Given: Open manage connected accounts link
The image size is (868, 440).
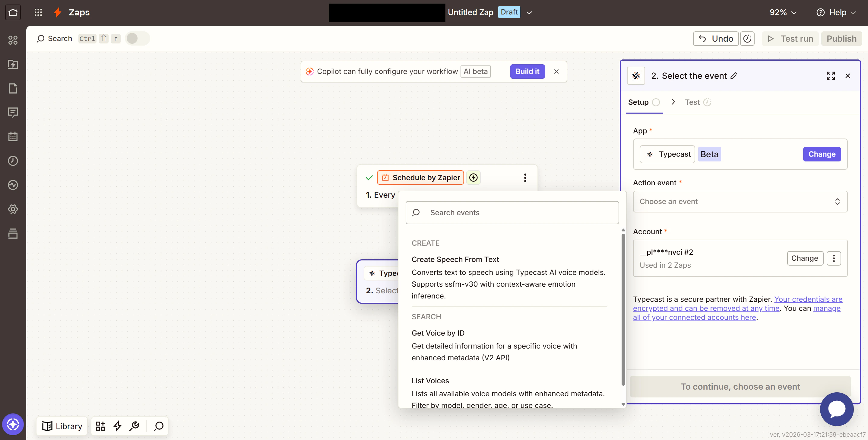Looking at the screenshot, I should tap(694, 317).
